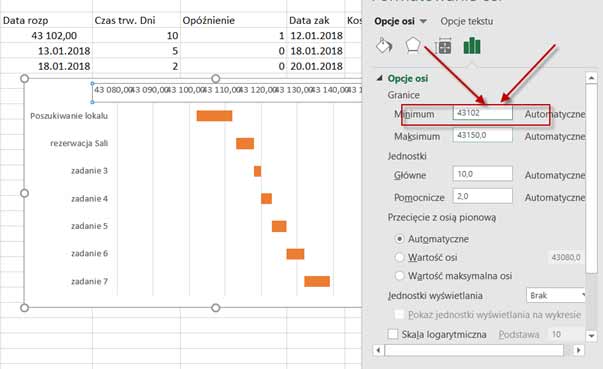603x369 pixels.
Task: Select the Wartość osi radio button
Action: [400, 257]
